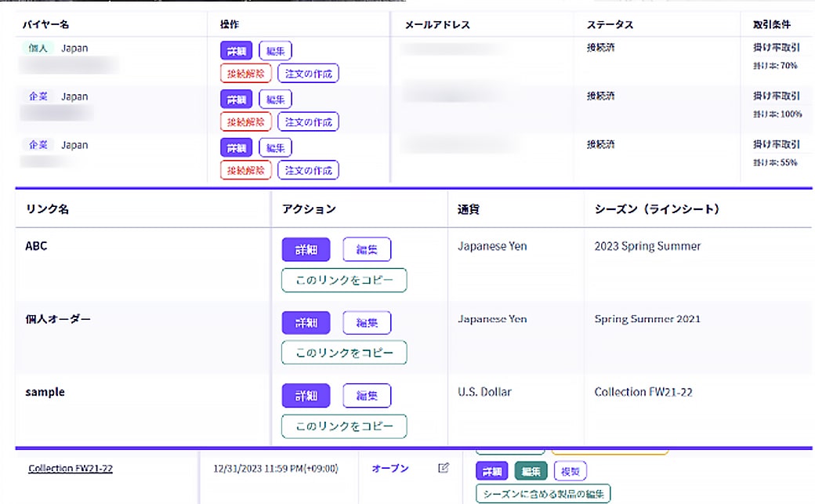Click このリンクをコピー for the sample link

[344, 426]
